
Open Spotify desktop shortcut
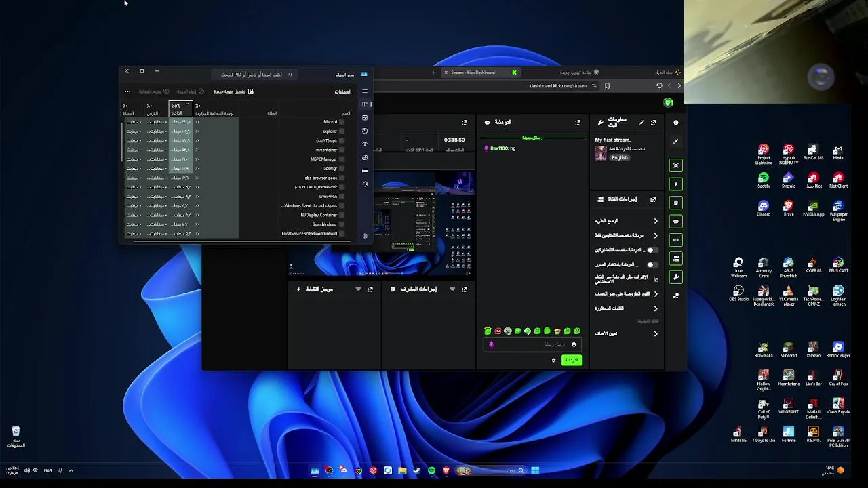(x=764, y=180)
